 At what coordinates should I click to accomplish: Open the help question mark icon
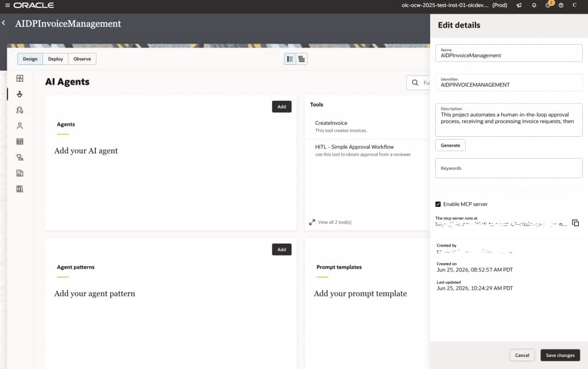coord(561,5)
